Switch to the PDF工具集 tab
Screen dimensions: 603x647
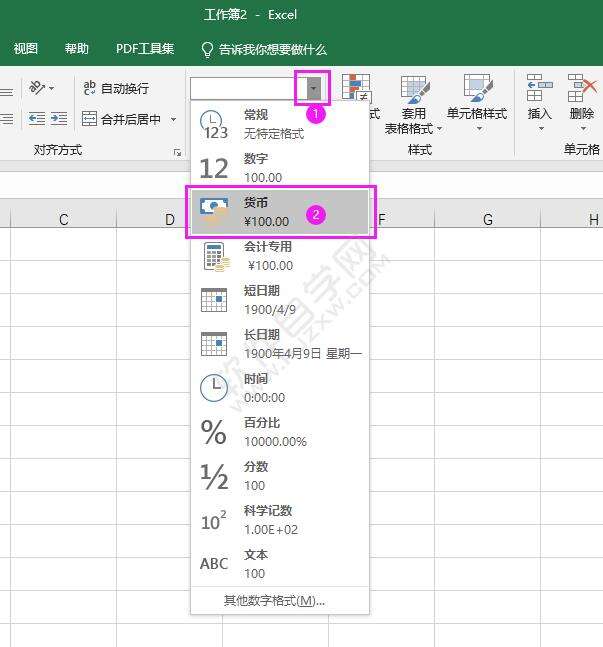[145, 49]
